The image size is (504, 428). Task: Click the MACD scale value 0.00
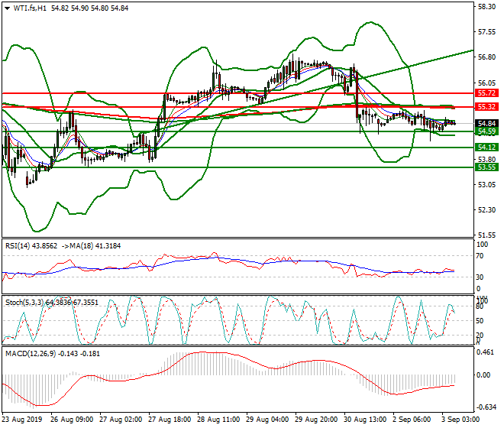tap(483, 375)
